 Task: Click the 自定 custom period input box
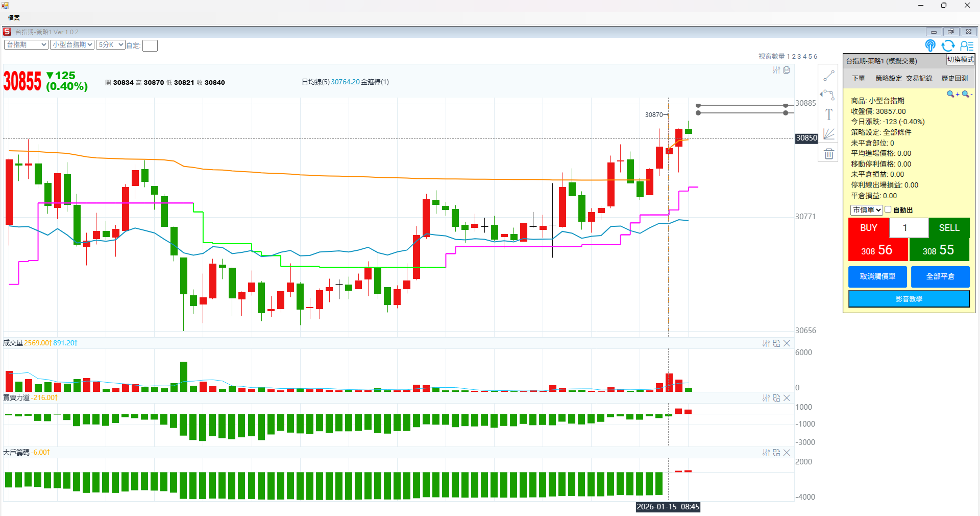click(150, 46)
